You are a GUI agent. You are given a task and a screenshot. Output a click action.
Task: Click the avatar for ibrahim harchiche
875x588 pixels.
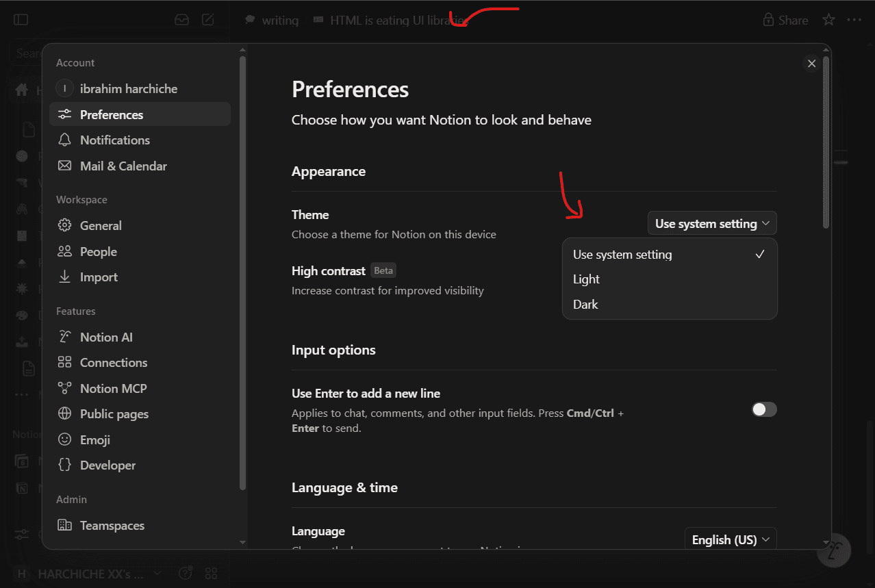click(x=64, y=88)
